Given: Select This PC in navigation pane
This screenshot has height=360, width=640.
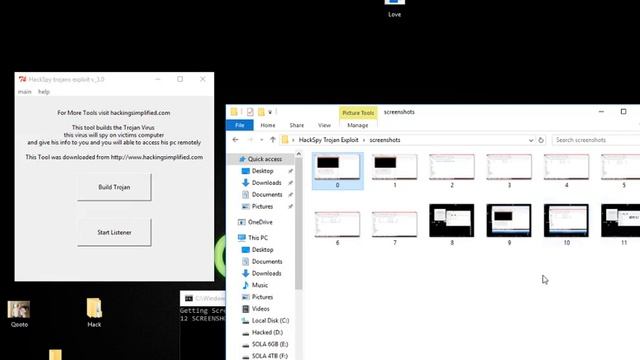Looking at the screenshot, I should (x=258, y=238).
